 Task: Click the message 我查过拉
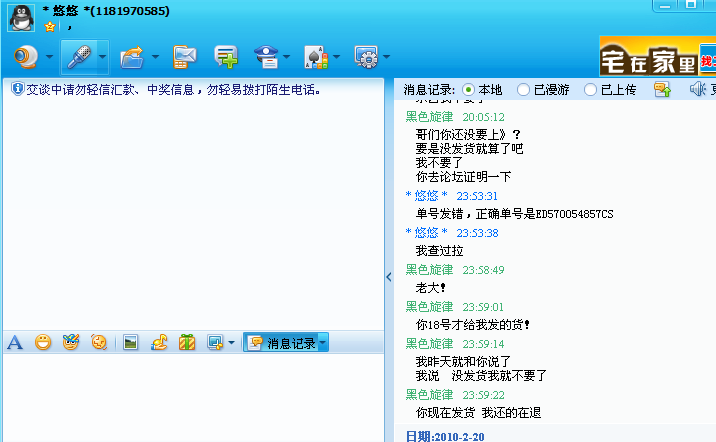pos(439,251)
